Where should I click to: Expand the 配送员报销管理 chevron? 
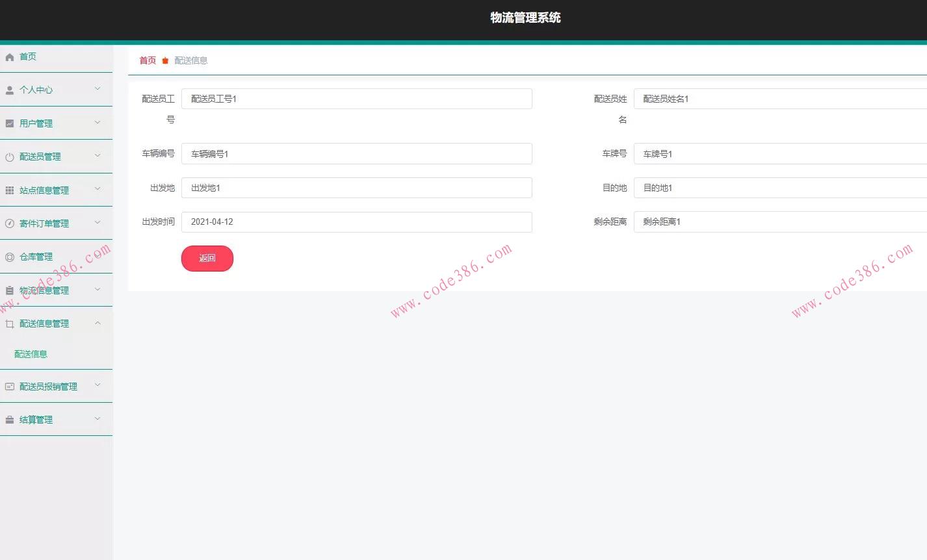(98, 385)
